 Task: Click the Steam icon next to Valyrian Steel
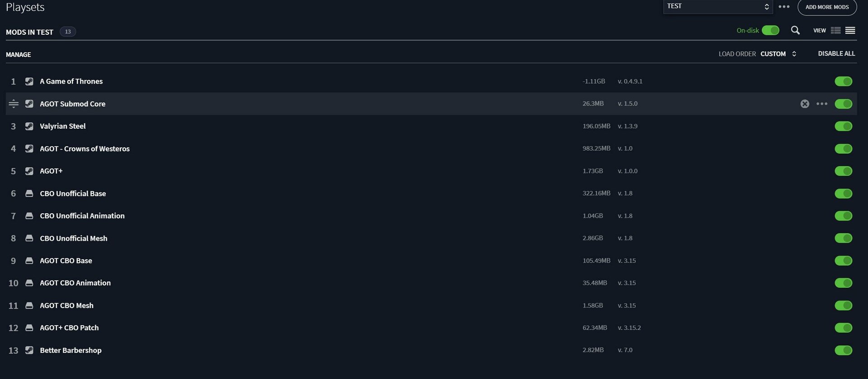[x=29, y=126]
